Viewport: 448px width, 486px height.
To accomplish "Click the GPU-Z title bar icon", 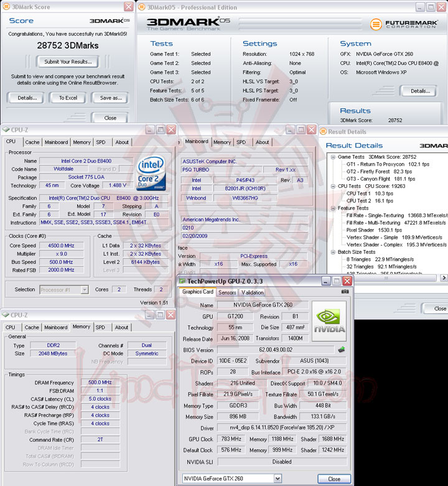I will pos(182,281).
